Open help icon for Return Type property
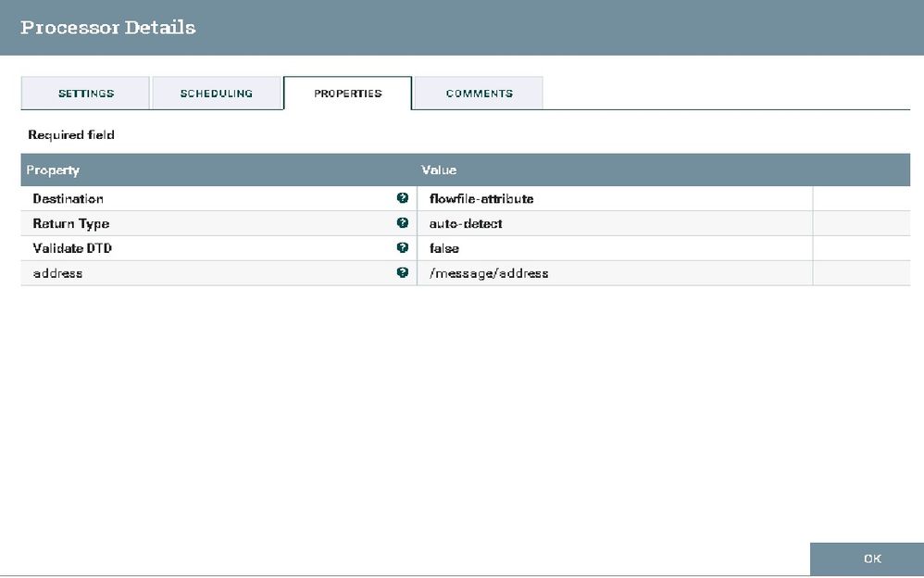The height and width of the screenshot is (578, 924). 403,223
